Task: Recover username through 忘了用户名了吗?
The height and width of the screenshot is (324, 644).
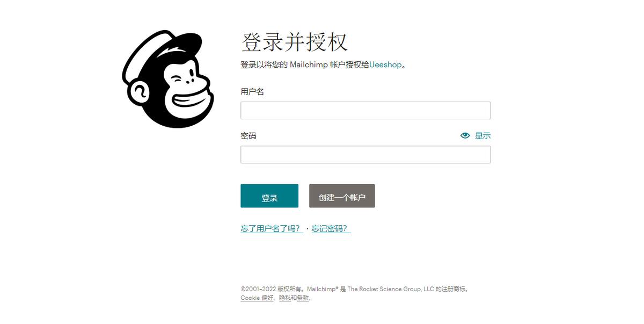Action: pyautogui.click(x=271, y=228)
